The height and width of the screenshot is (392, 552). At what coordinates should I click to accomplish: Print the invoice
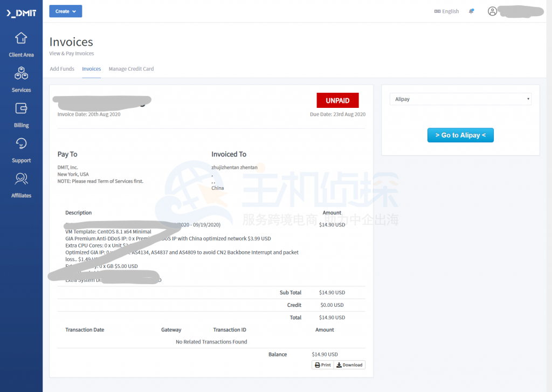tap(323, 365)
